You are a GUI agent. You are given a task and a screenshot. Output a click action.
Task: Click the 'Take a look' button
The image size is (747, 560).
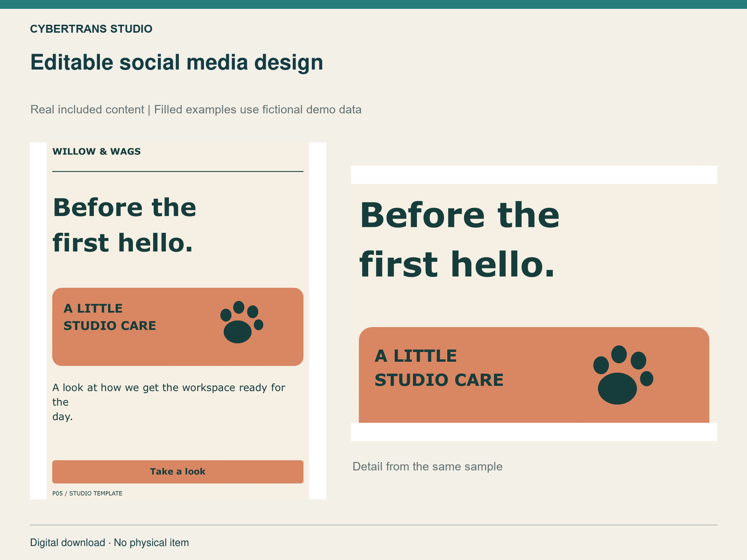(178, 472)
